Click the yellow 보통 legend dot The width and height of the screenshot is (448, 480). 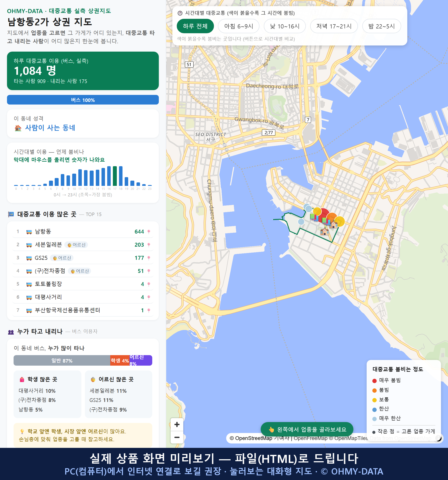coord(374,400)
